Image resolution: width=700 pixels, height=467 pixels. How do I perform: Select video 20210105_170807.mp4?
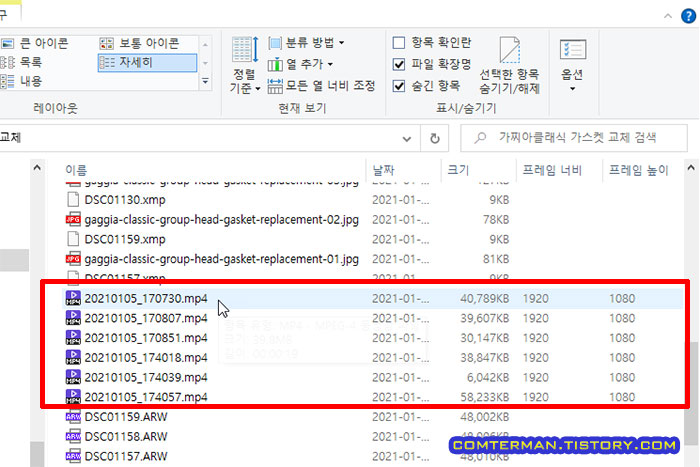146,318
